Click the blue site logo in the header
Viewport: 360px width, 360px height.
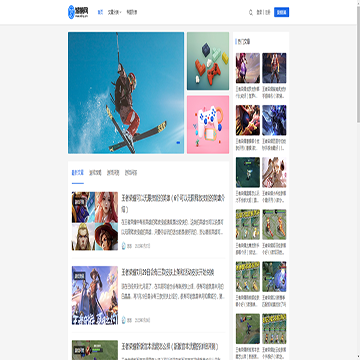click(78, 12)
